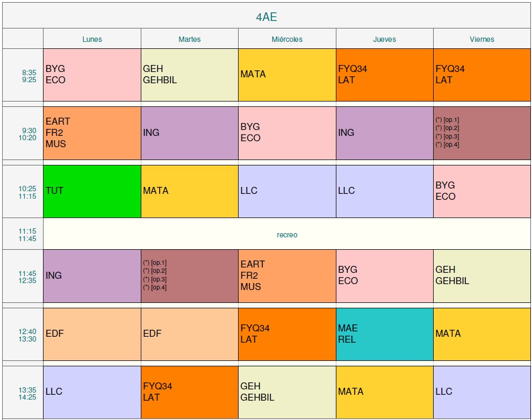532x420 pixels.
Task: Select the Jueves column header
Action: click(x=384, y=39)
